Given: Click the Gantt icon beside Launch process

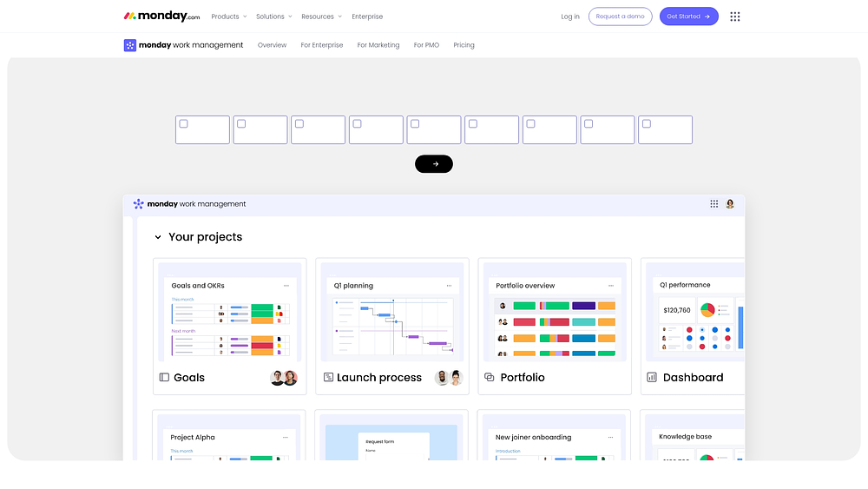Looking at the screenshot, I should pyautogui.click(x=328, y=377).
